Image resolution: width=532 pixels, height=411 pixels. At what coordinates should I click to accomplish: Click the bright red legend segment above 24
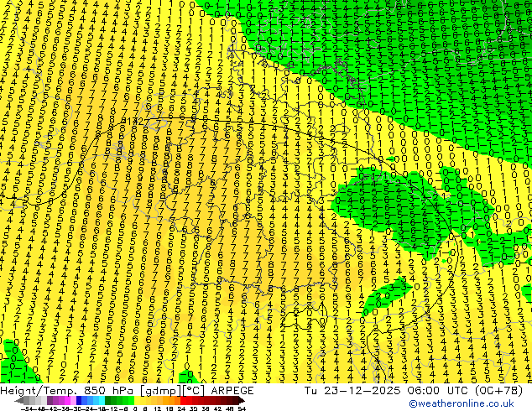pos(183,400)
